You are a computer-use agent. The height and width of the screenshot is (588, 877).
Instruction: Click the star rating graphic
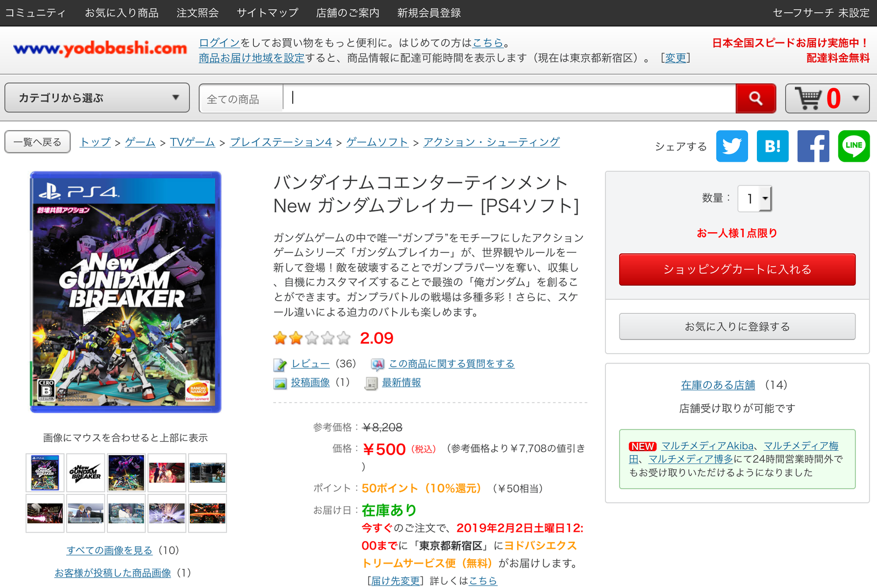point(312,338)
